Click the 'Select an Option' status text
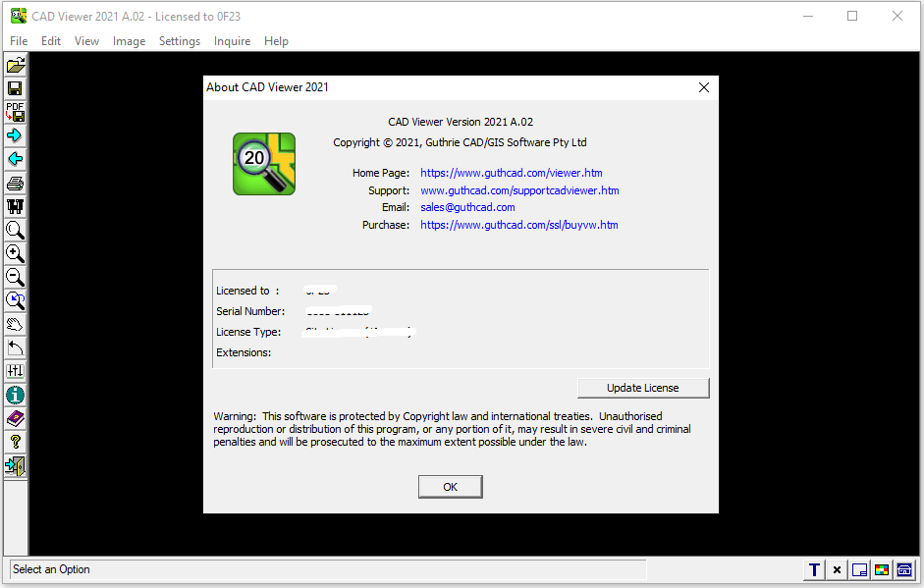Viewport: 924px width, 588px height. click(x=51, y=569)
